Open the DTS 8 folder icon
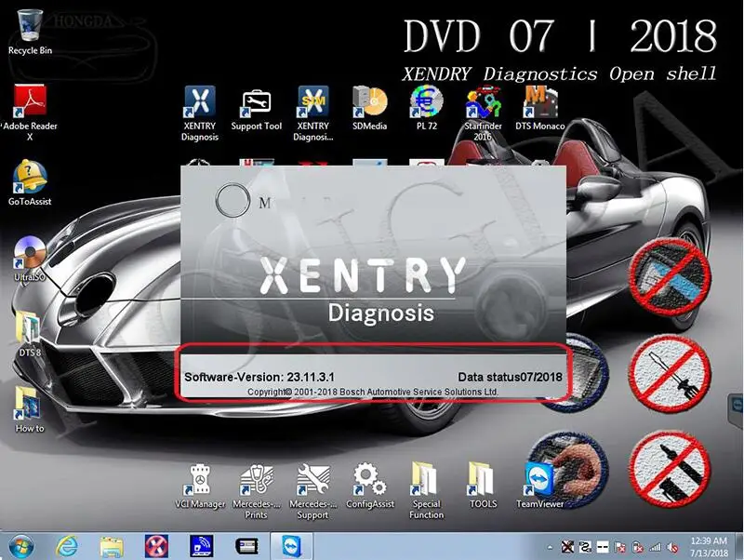This screenshot has width=744, height=560. click(x=30, y=333)
